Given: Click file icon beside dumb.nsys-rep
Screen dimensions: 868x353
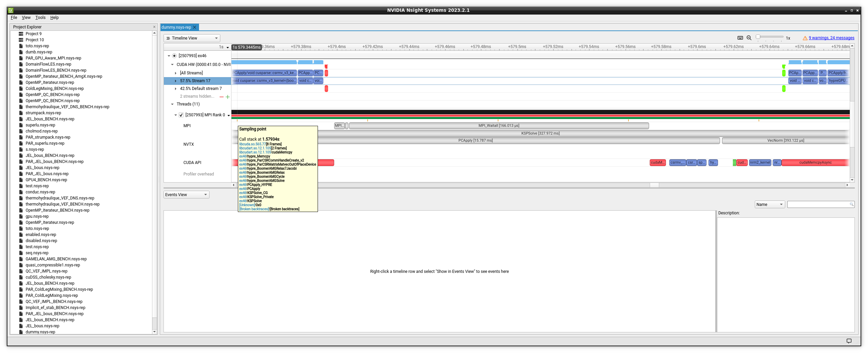Looking at the screenshot, I should [x=21, y=52].
